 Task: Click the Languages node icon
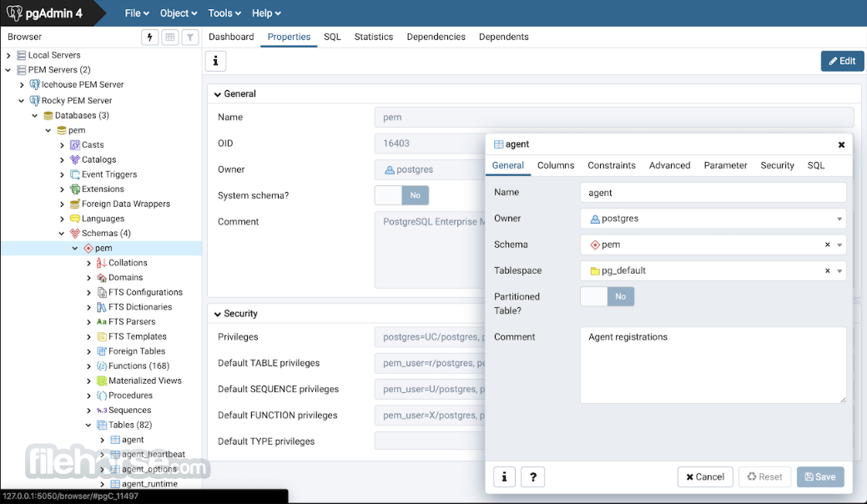click(x=74, y=219)
